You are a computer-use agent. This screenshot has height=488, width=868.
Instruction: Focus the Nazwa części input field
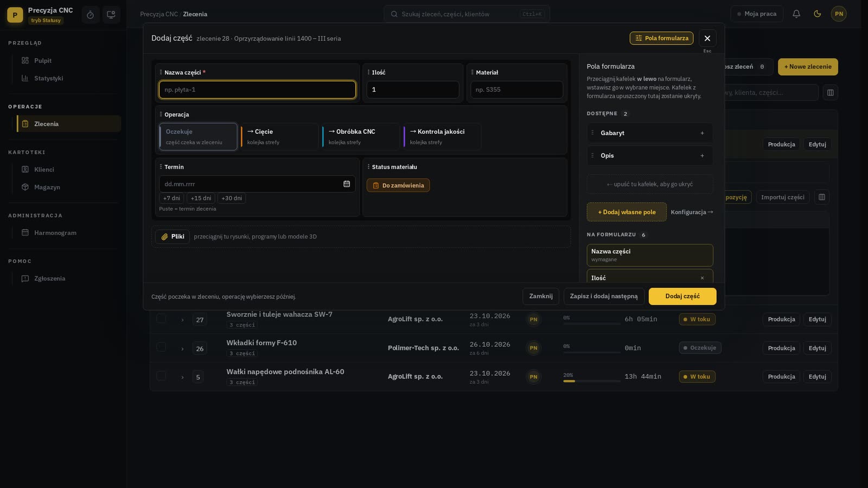257,89
